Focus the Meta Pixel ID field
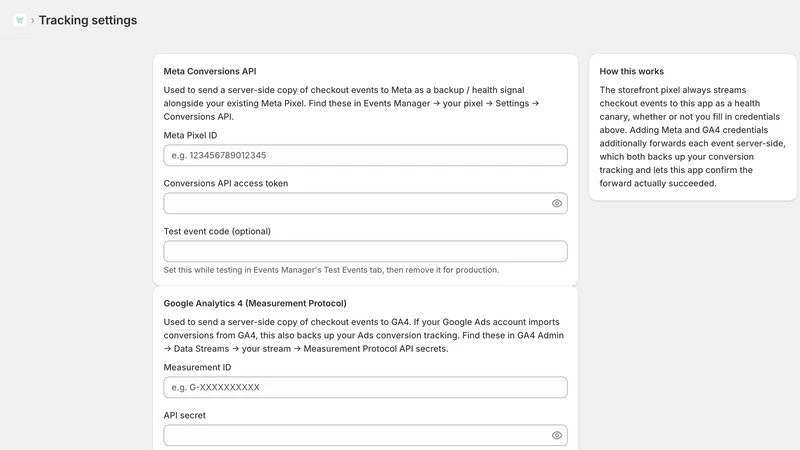The width and height of the screenshot is (800, 450). tap(365, 155)
